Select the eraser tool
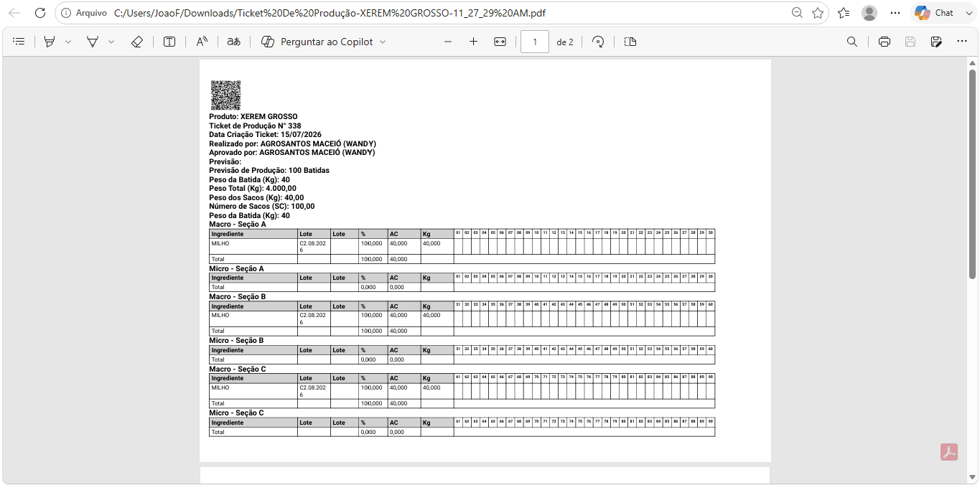 [x=137, y=42]
